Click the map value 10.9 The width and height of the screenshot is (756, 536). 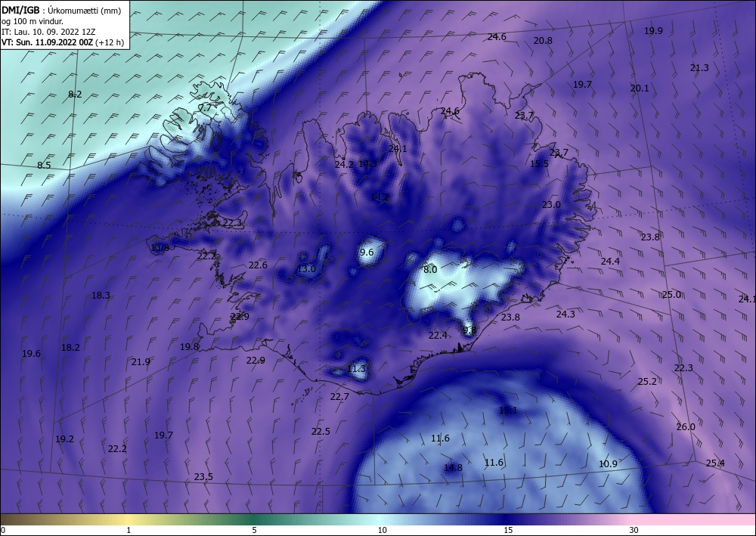(608, 463)
